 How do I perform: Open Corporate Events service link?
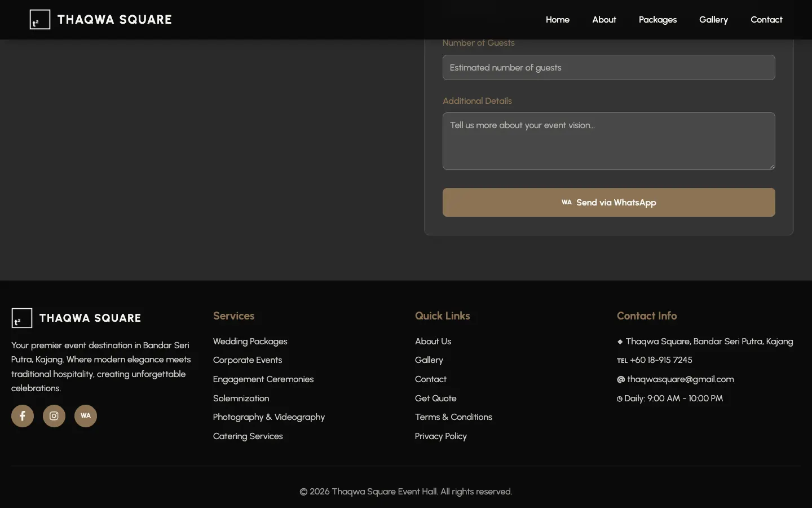click(248, 360)
